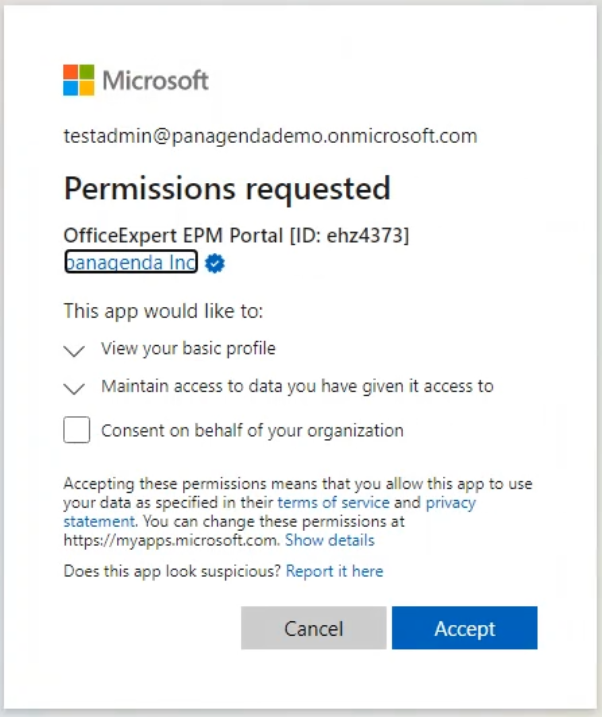This screenshot has width=602, height=717.
Task: Click the myapps.microsoft.com URL text
Action: [171, 540]
